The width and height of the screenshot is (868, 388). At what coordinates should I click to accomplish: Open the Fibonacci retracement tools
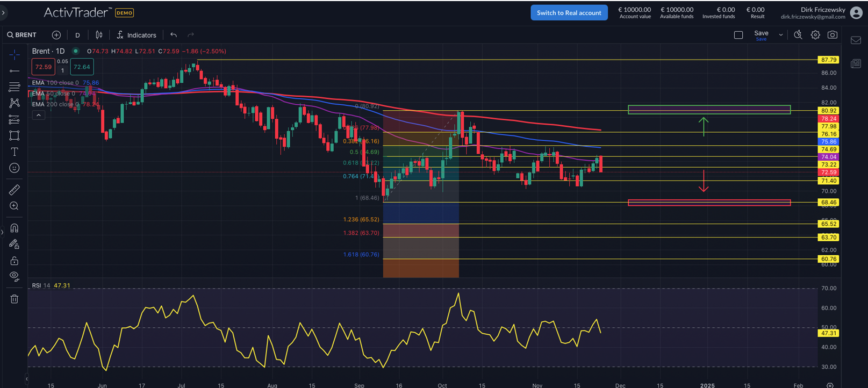tap(15, 87)
